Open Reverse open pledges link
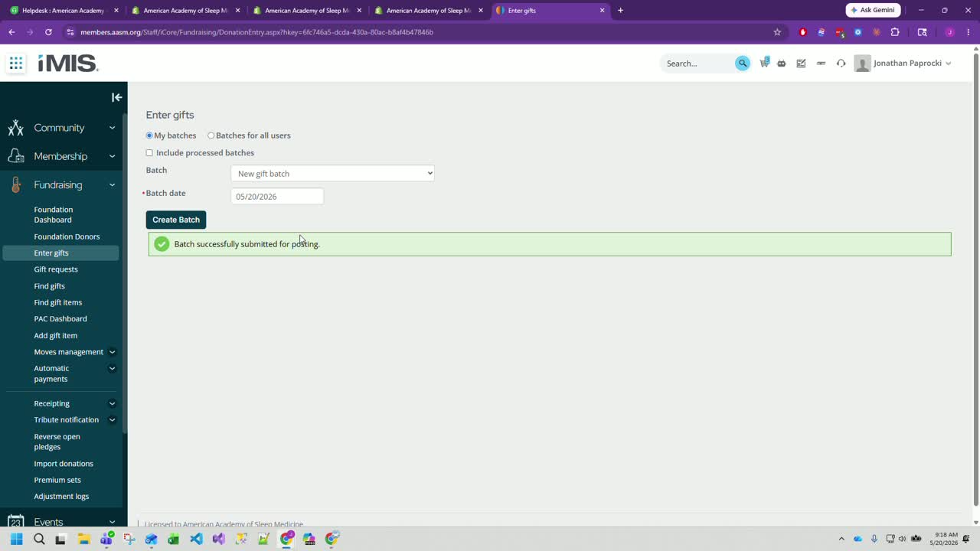The image size is (980, 551). 57,442
